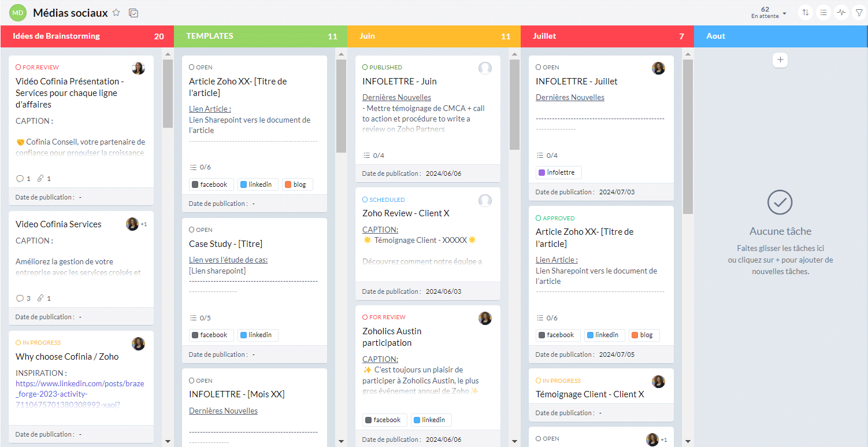Viewport: 868px width, 447px height.
Task: Click linkedin tag on Zoholics Austin card
Action: coord(431,420)
